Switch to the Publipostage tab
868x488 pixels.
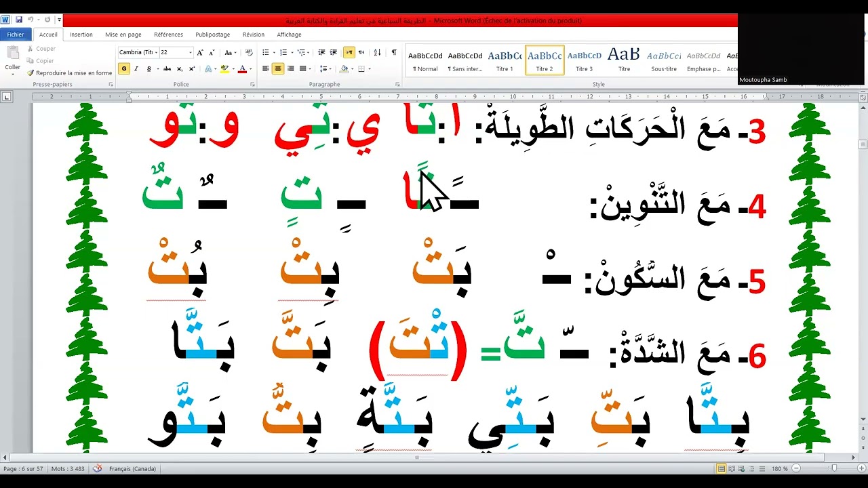point(213,35)
